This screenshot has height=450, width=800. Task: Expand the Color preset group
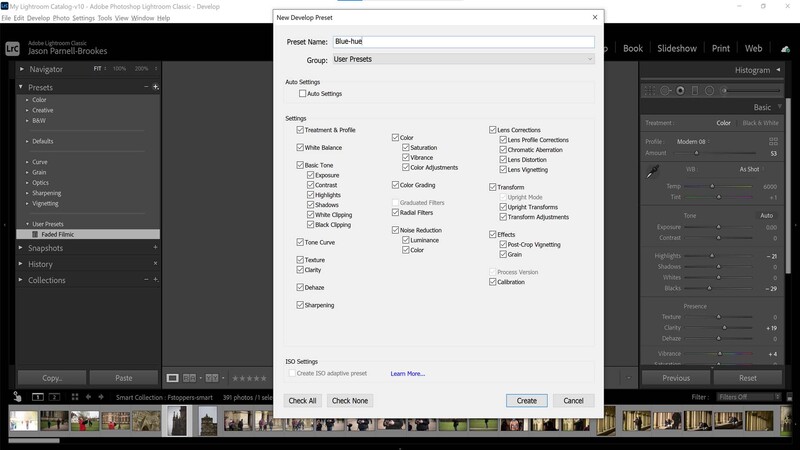coord(27,100)
